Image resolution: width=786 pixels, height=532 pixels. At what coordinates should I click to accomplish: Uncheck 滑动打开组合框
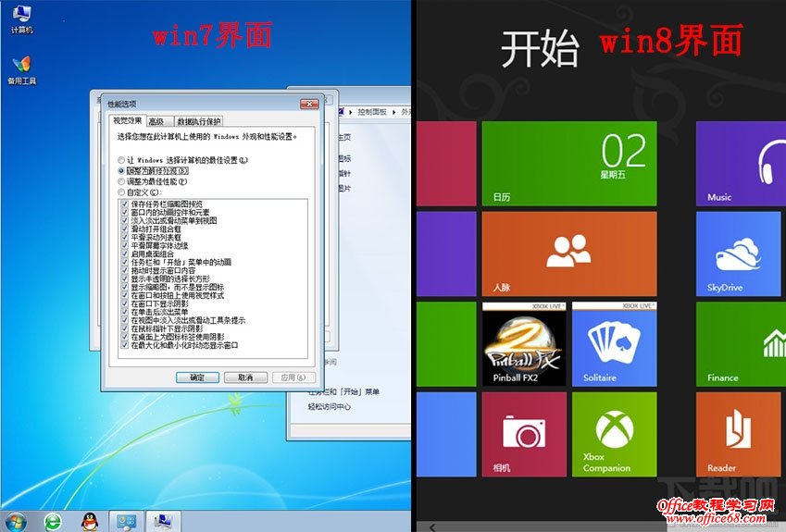(x=124, y=229)
